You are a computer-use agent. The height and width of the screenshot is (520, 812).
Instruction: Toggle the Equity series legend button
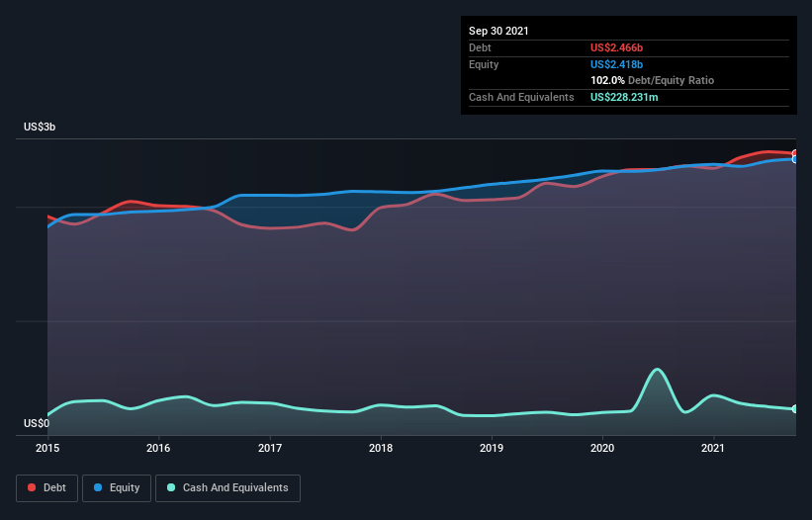coord(117,488)
